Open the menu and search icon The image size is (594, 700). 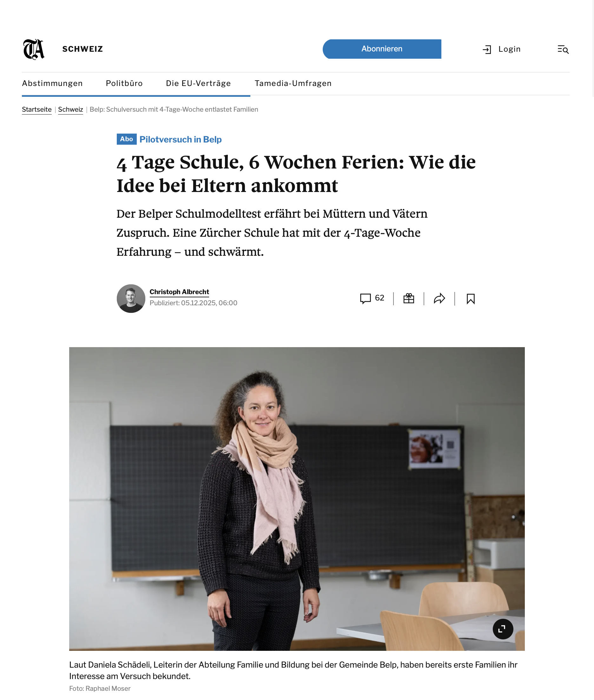click(563, 50)
